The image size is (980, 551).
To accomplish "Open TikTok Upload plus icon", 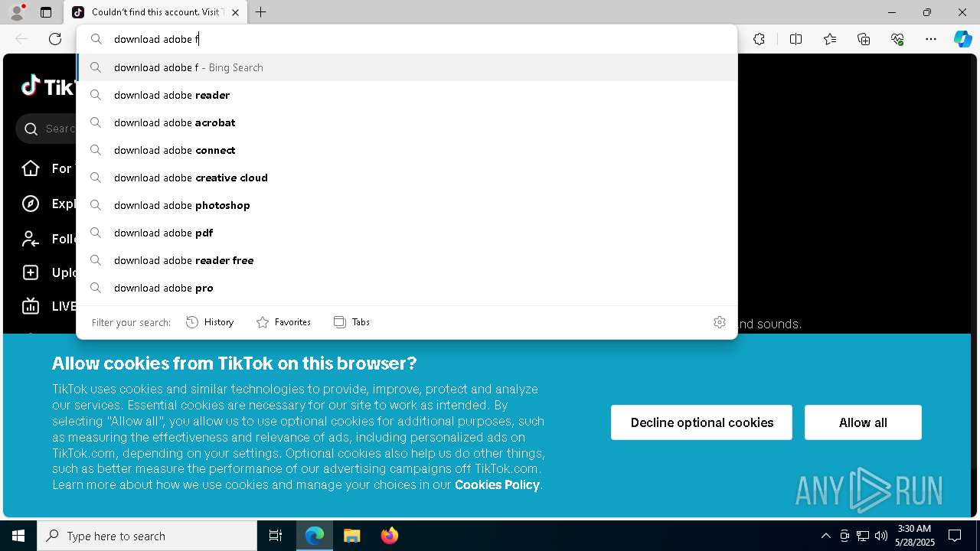I will click(x=31, y=272).
